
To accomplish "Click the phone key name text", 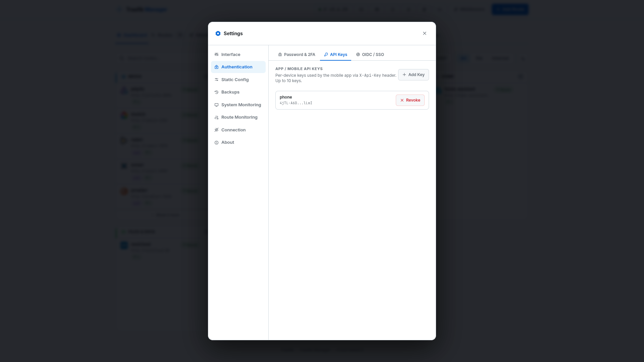I will pyautogui.click(x=286, y=97).
